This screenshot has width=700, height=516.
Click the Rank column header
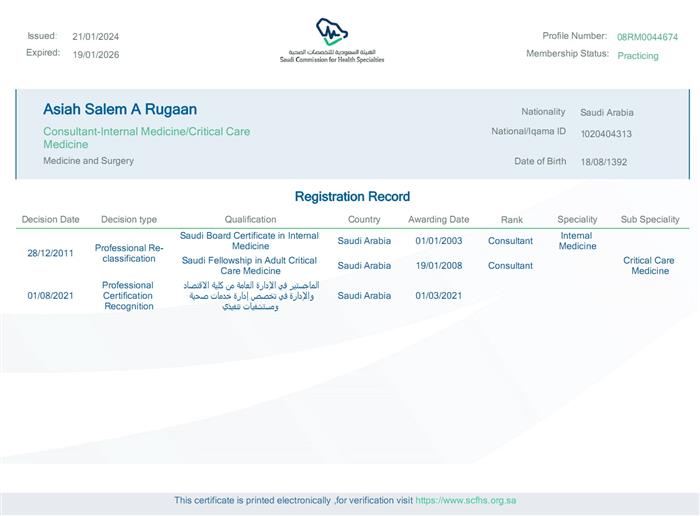tap(512, 219)
